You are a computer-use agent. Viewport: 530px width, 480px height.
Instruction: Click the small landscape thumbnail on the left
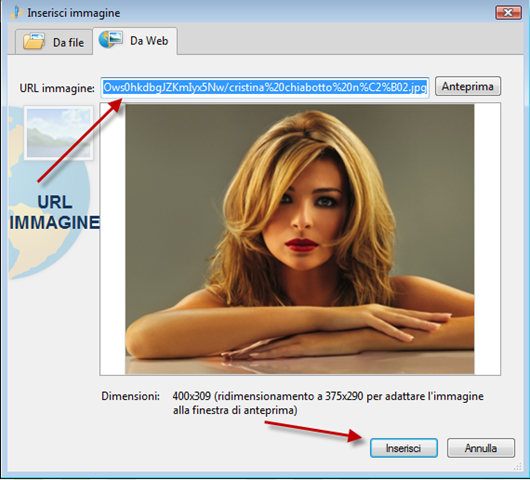(59, 133)
